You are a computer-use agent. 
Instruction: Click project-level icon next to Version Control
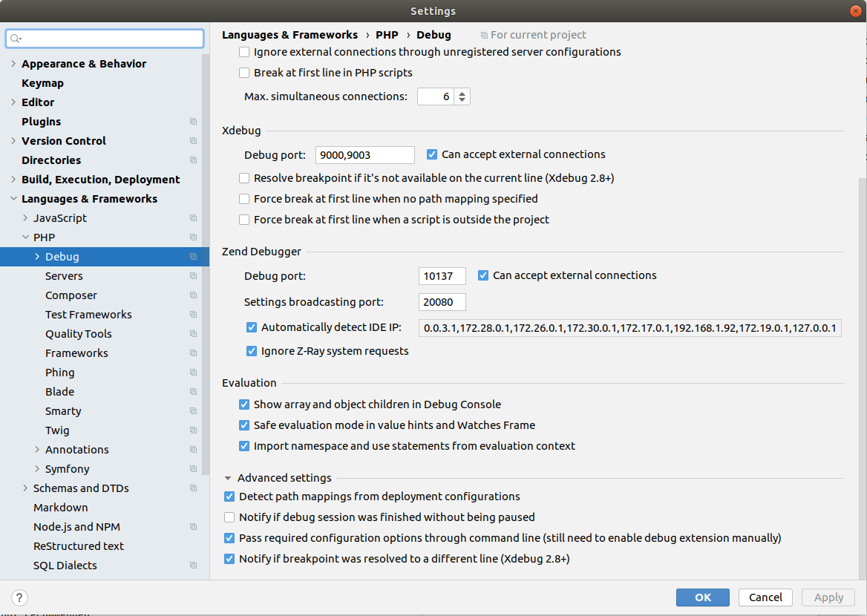pyautogui.click(x=193, y=141)
